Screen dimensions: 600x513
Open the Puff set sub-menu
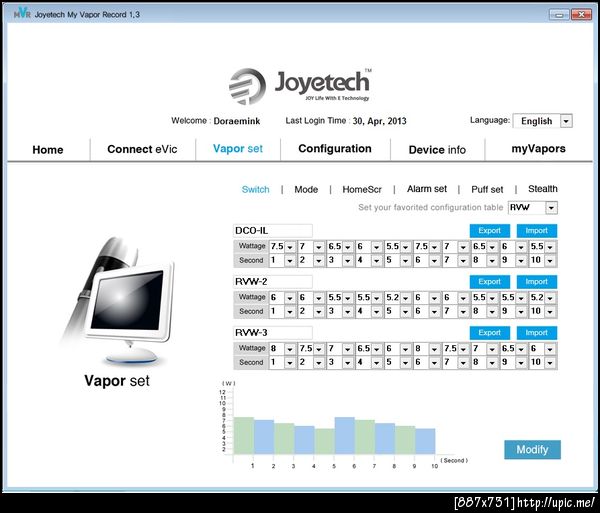coord(487,189)
